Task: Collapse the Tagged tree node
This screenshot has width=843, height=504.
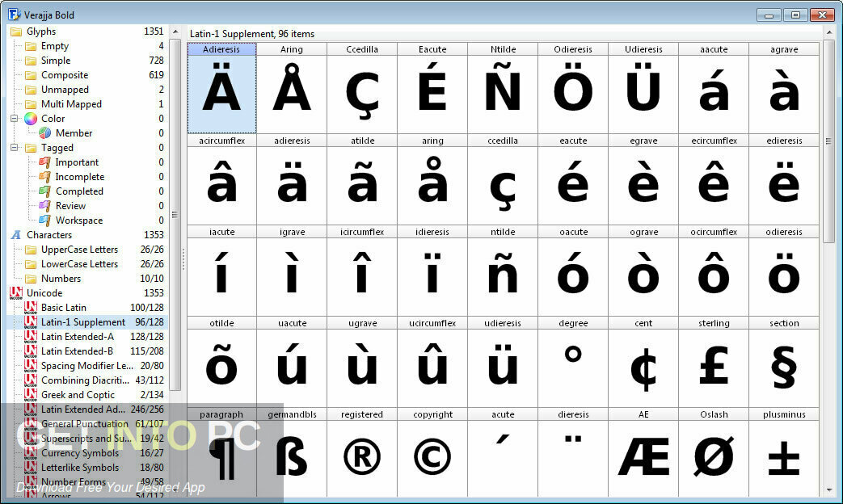Action: tap(15, 147)
